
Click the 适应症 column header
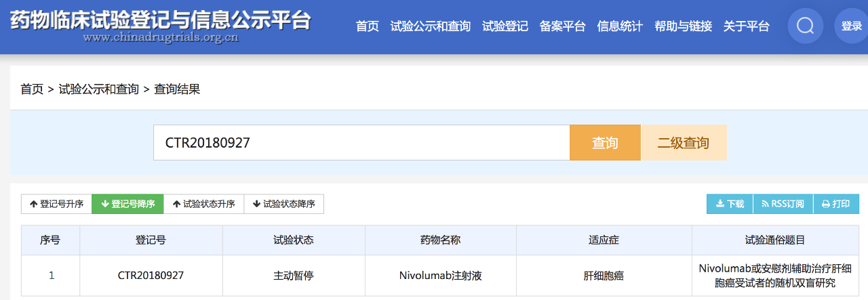point(604,240)
